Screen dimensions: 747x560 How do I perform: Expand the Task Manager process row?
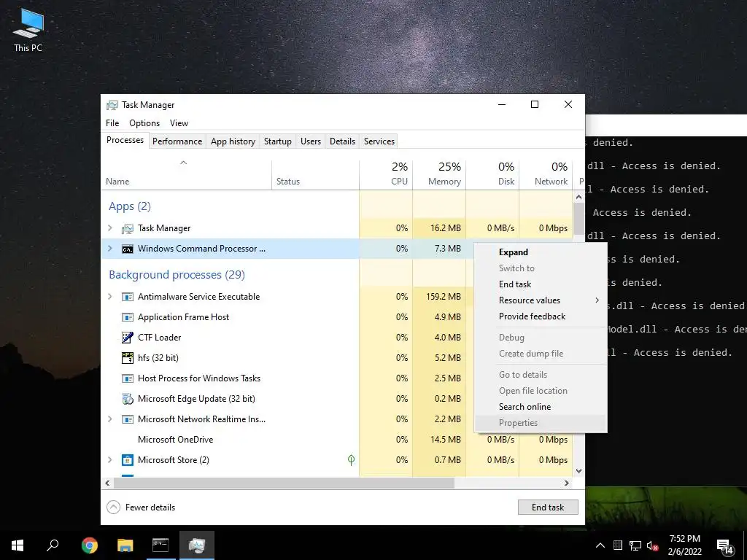pos(110,228)
